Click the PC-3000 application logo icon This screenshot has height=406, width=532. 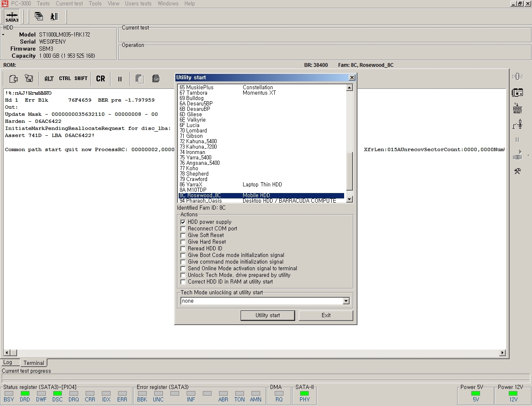pyautogui.click(x=5, y=3)
